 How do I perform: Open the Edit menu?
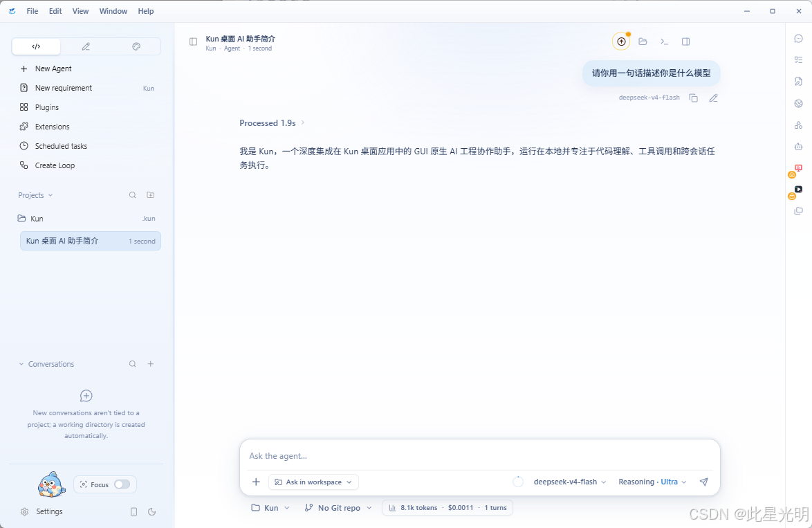click(x=55, y=11)
